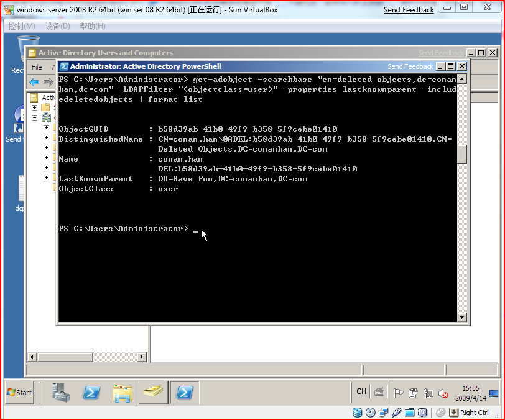505x420 pixels.
Task: Click PowerShell scrollbar up arrow
Action: click(x=462, y=79)
